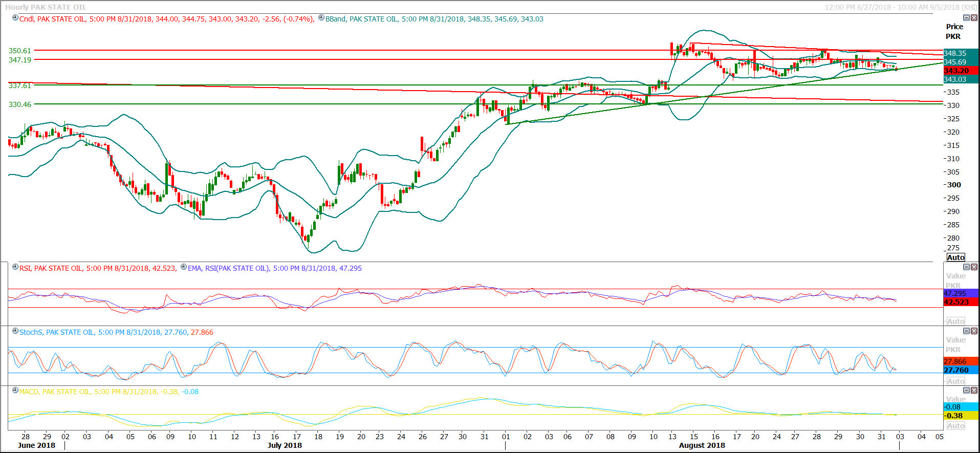This screenshot has width=980, height=453.
Task: Click the cyan -0.08 MACD value tag
Action: click(x=961, y=407)
